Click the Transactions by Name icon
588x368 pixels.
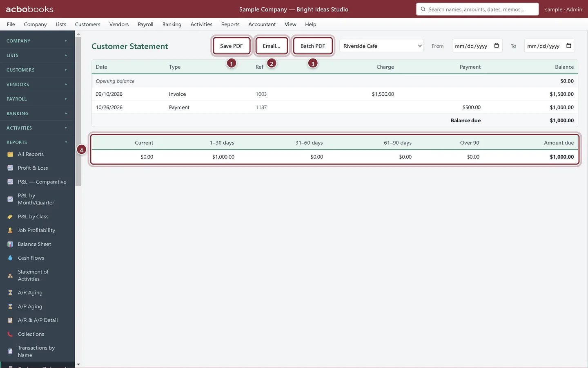10,352
